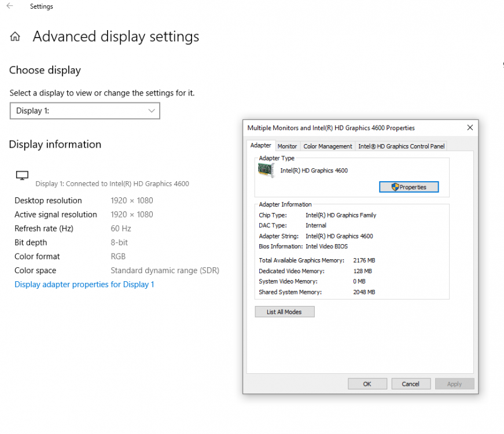The image size is (504, 434).
Task: Close the HD Graphics 4600 Properties dialog
Action: pyautogui.click(x=470, y=128)
